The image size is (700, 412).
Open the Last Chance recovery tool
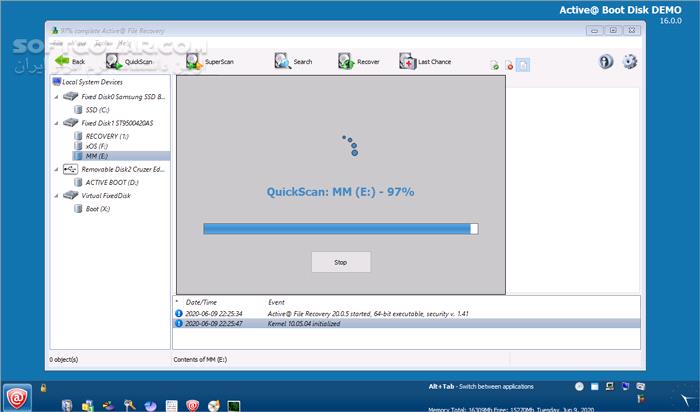(x=425, y=62)
